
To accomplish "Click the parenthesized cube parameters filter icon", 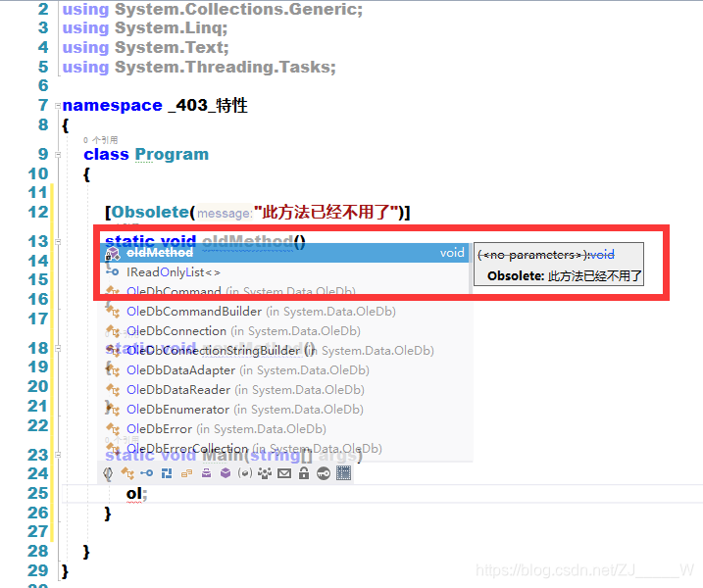I will [x=245, y=472].
